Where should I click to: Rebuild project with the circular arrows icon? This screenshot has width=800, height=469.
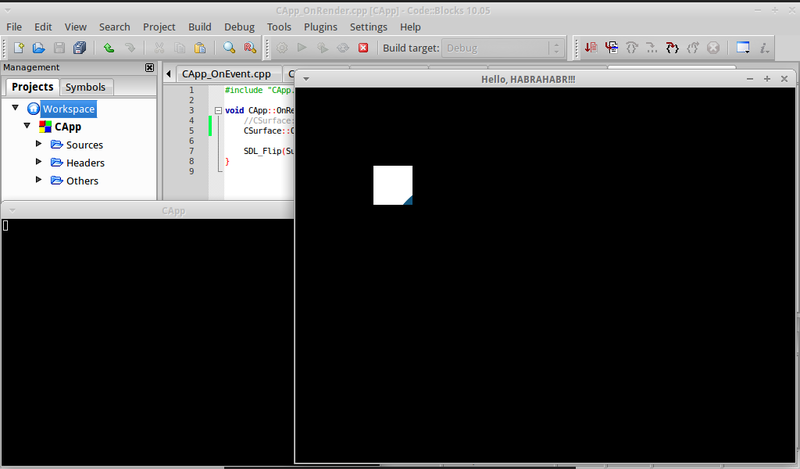343,48
